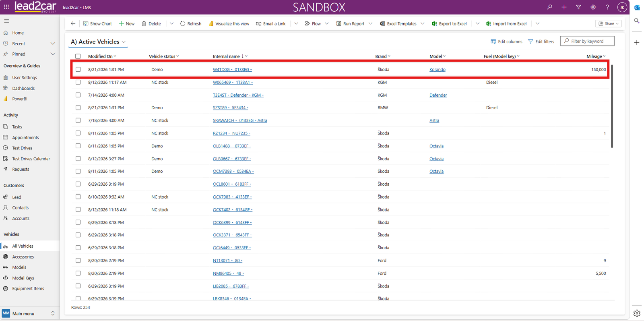This screenshot has width=644, height=321.
Task: Click the vertical scrollbar of the grid
Action: pyautogui.click(x=612, y=106)
